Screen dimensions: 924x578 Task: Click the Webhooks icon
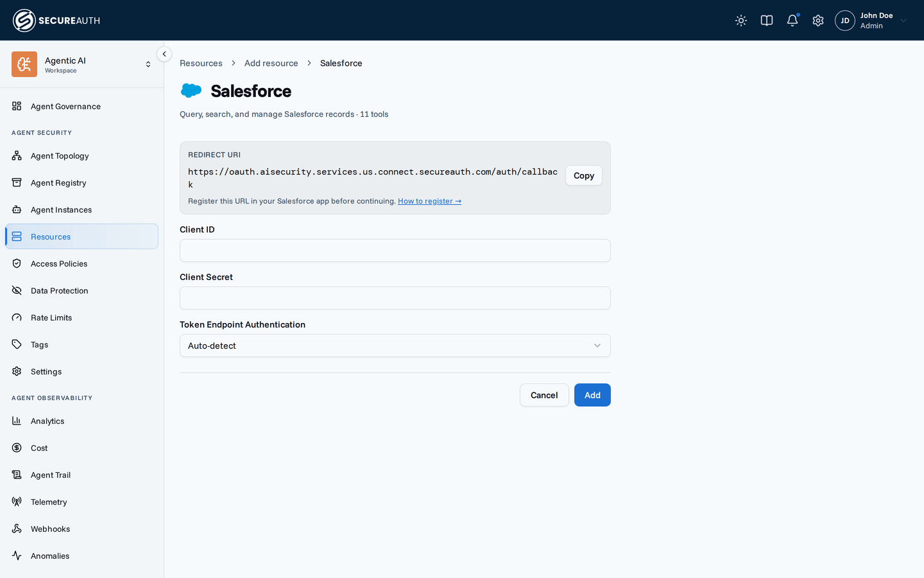[17, 529]
